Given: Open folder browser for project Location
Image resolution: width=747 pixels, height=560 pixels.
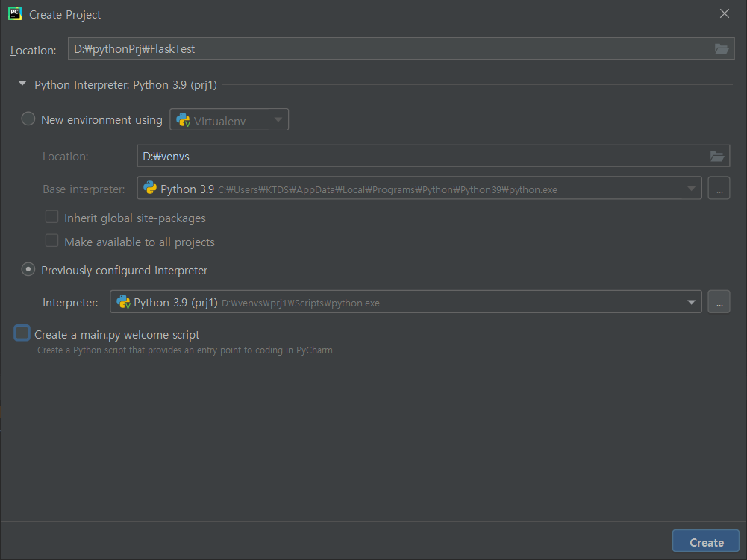Looking at the screenshot, I should click(x=722, y=48).
